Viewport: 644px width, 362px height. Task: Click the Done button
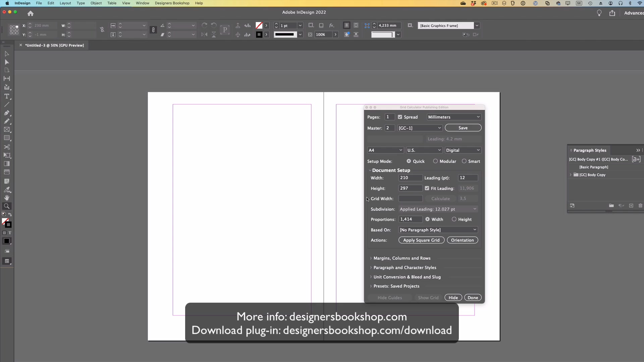473,298
